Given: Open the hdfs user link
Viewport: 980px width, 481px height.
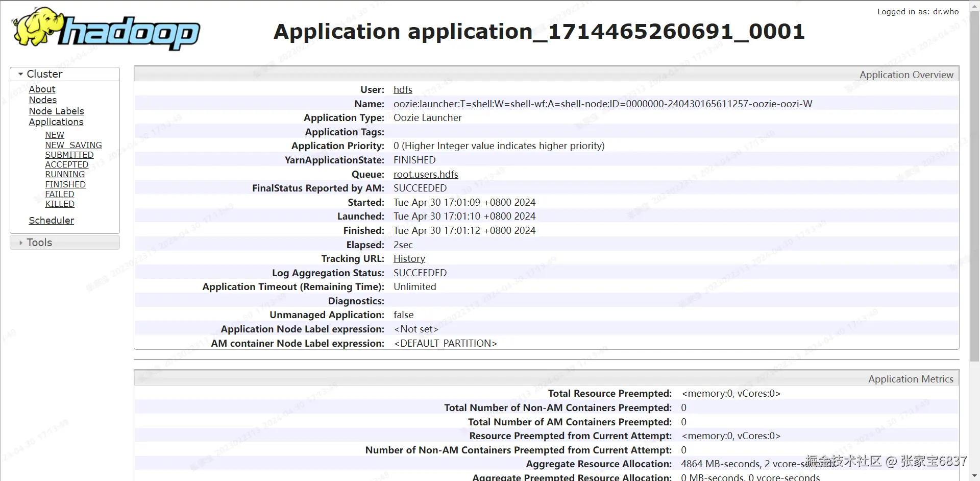Looking at the screenshot, I should click(403, 90).
